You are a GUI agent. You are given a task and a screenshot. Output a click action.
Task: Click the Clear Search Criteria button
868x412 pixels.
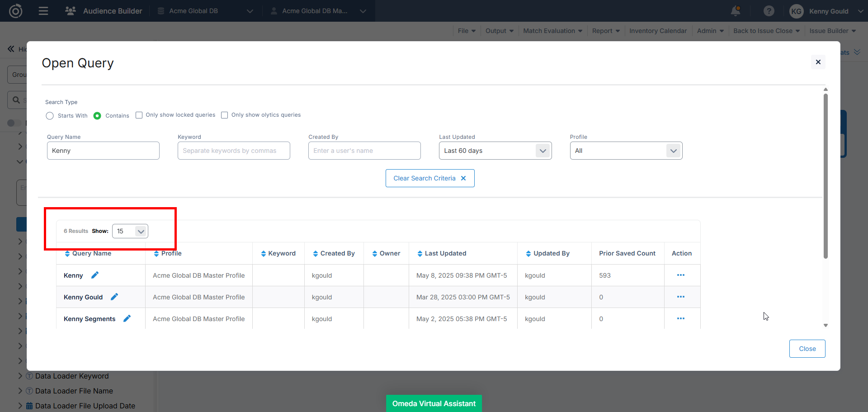click(429, 178)
